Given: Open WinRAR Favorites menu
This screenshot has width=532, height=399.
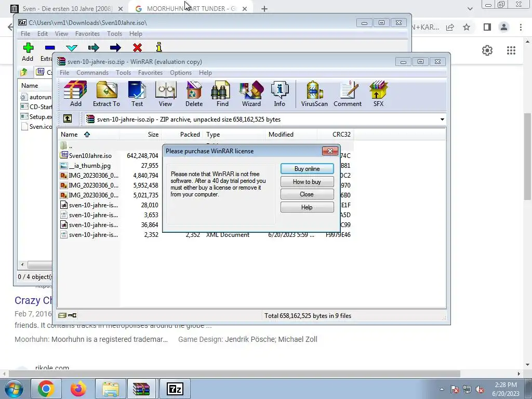Looking at the screenshot, I should click(150, 73).
